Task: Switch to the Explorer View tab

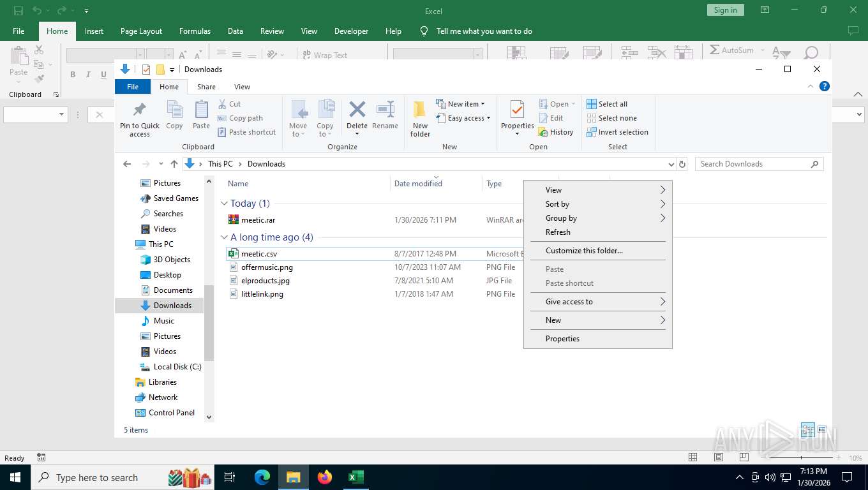Action: pos(242,87)
